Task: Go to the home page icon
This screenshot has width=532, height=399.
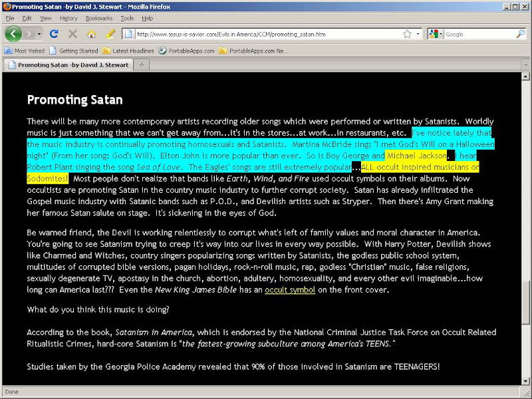Action: click(91, 34)
